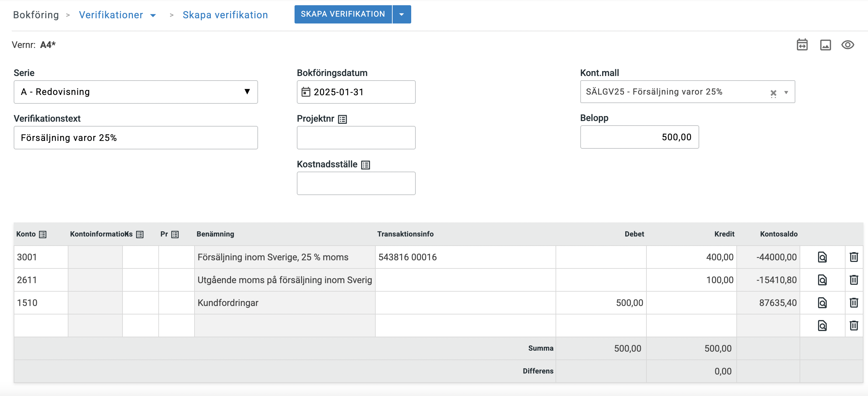View account details for row 3001

[x=822, y=257]
